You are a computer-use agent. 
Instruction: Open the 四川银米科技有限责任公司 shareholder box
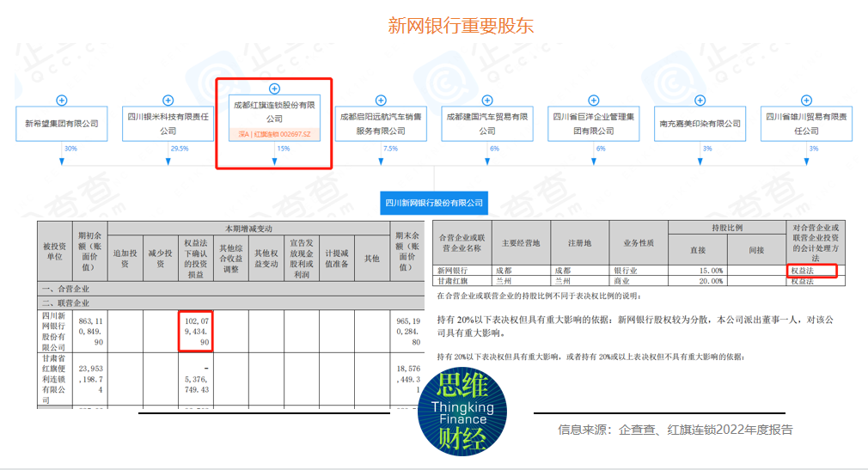click(168, 124)
